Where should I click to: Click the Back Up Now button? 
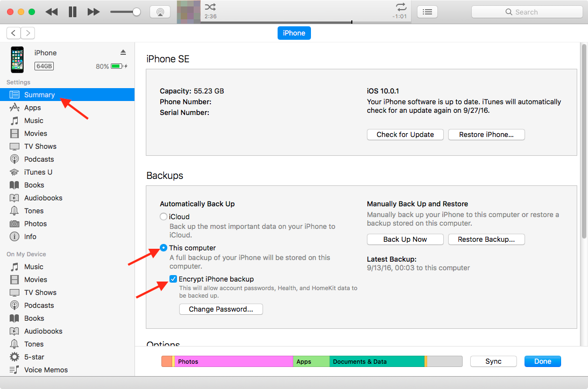point(405,240)
